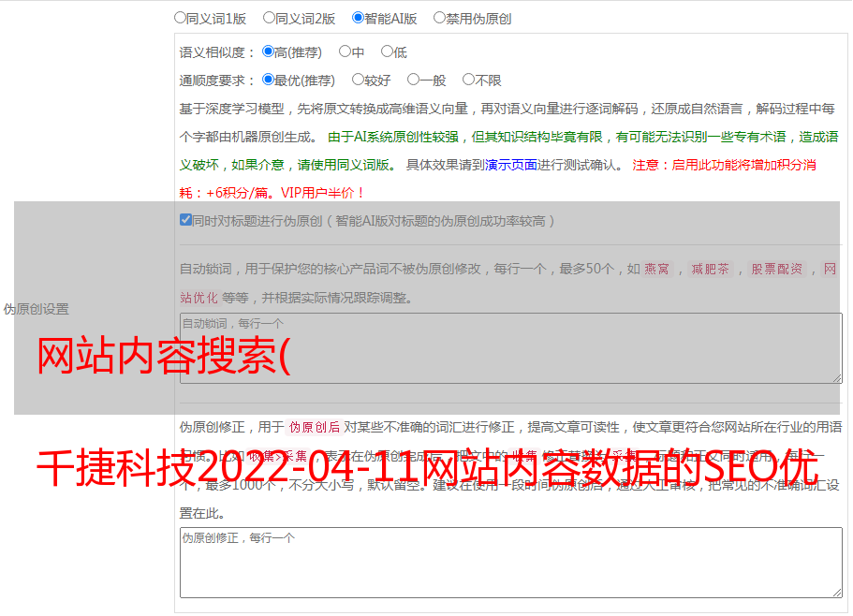Select the 同义词1版 radio option
The image size is (853, 616).
(180, 18)
